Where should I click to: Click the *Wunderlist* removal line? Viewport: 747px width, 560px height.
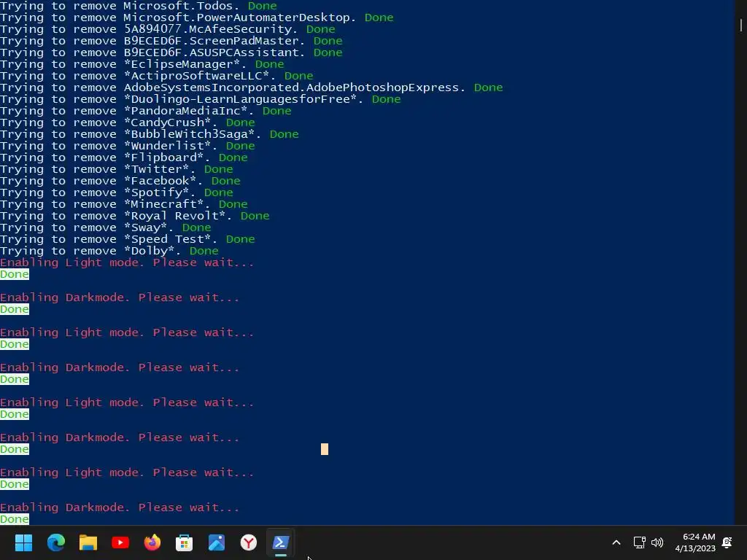click(128, 146)
